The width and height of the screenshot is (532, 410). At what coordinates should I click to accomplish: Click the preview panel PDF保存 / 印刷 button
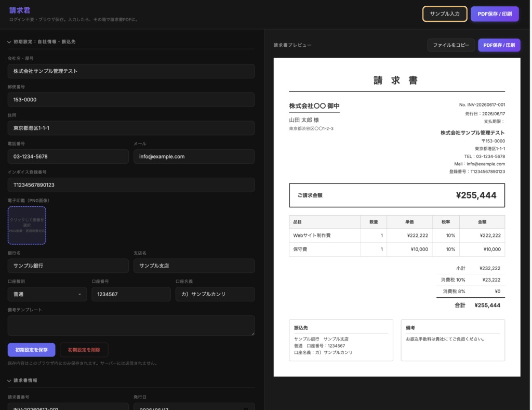[x=499, y=45]
